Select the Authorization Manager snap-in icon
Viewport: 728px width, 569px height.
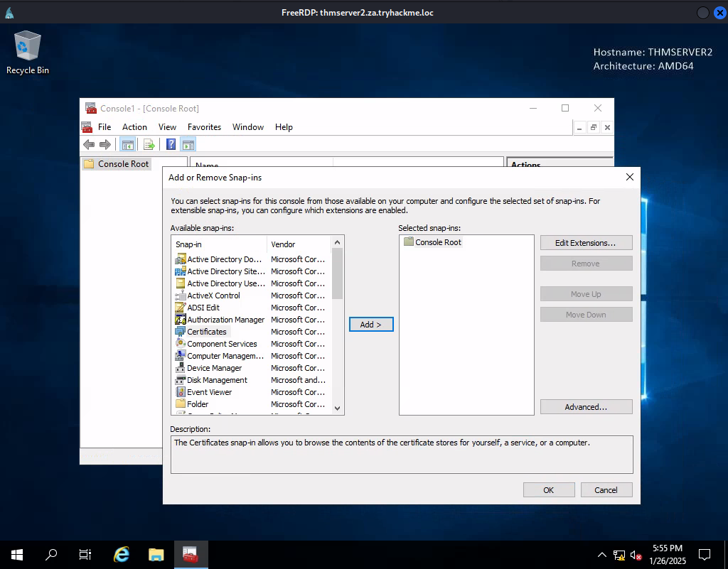180,320
